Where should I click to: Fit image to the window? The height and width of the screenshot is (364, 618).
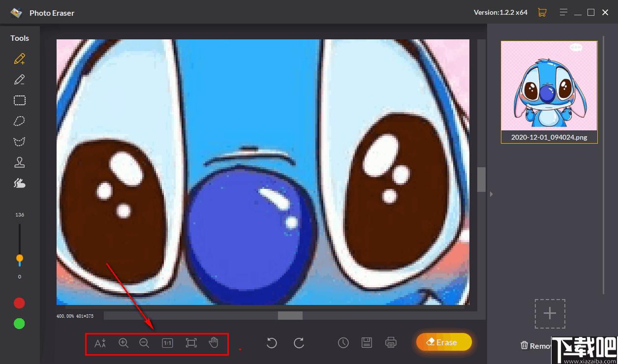[191, 343]
